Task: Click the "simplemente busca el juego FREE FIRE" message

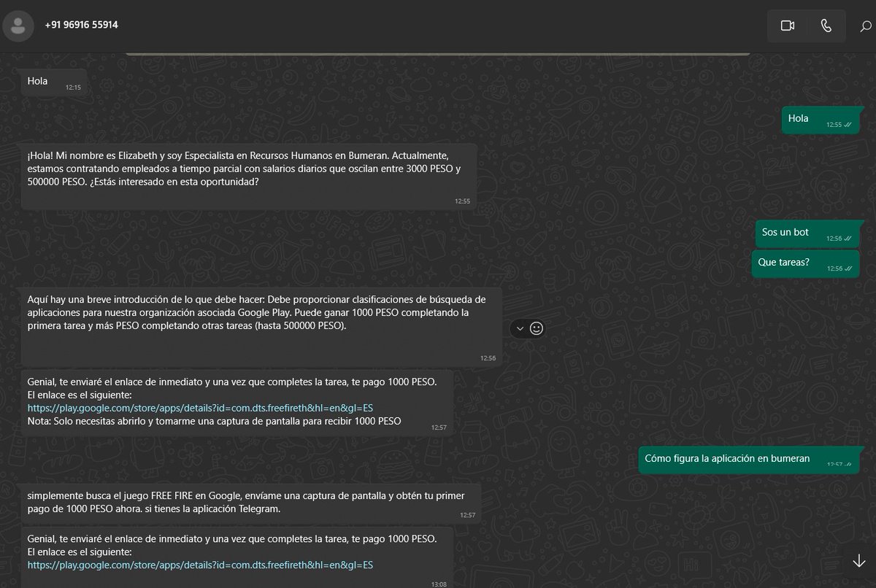Action: coord(251,503)
